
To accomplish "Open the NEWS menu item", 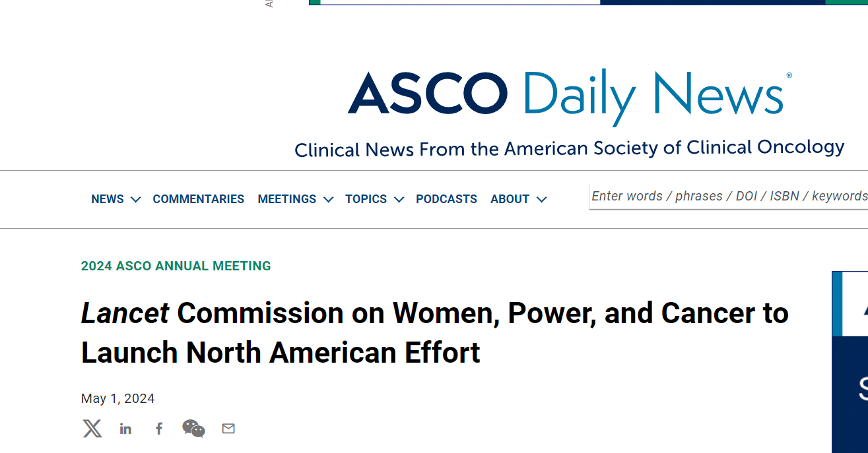I will (x=108, y=199).
